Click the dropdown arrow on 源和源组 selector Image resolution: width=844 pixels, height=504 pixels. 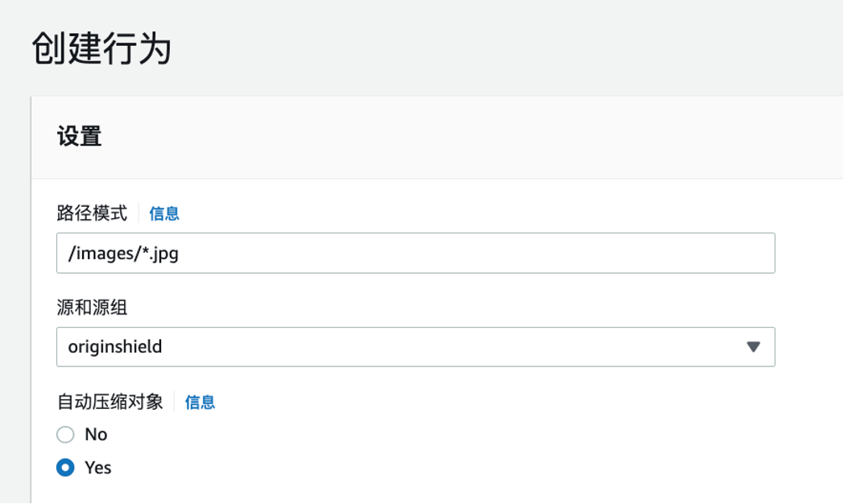click(x=754, y=346)
